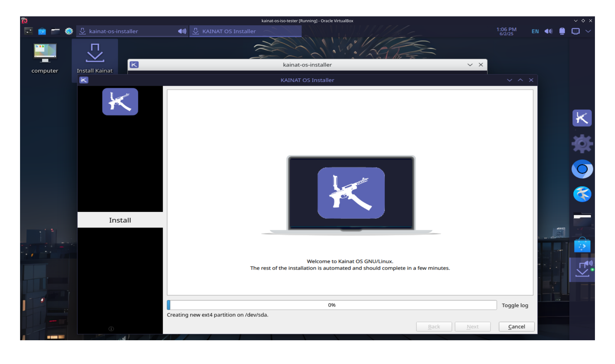Close the background kainat-os-installer window

point(481,65)
